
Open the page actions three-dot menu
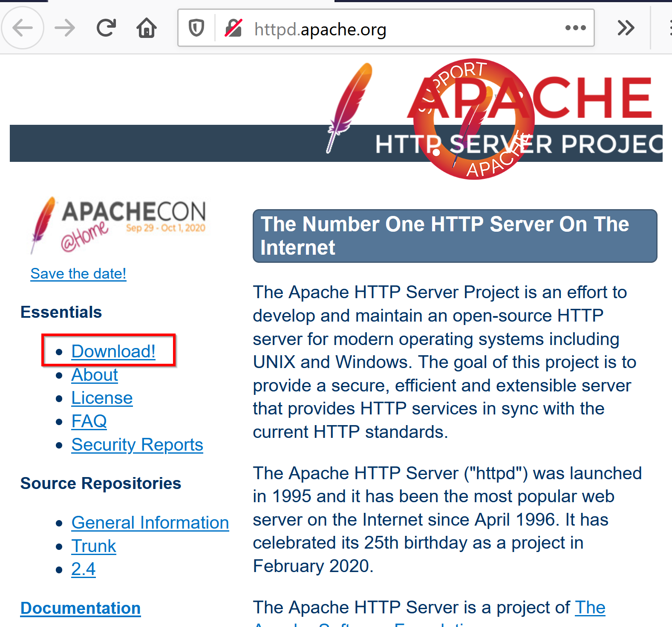[575, 28]
